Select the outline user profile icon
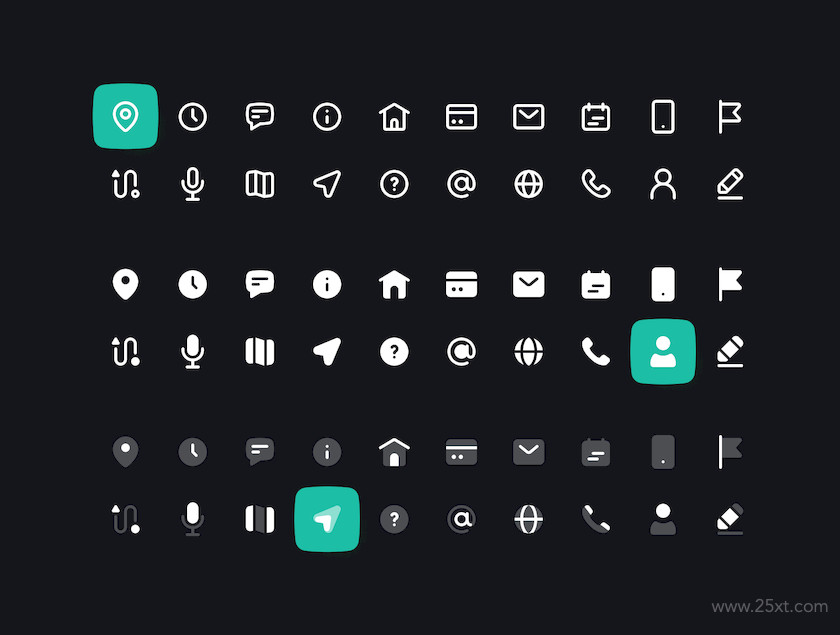The width and height of the screenshot is (840, 635). (x=663, y=184)
